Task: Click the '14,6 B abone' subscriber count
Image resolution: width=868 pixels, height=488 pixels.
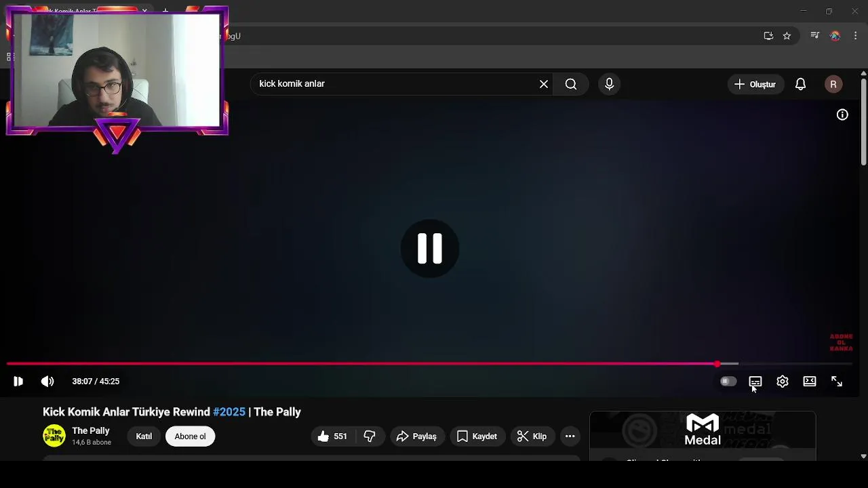Action: click(92, 443)
